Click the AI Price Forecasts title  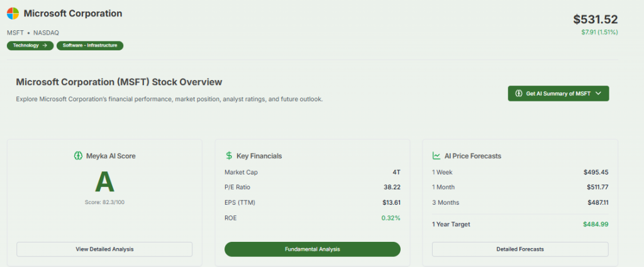tap(473, 156)
